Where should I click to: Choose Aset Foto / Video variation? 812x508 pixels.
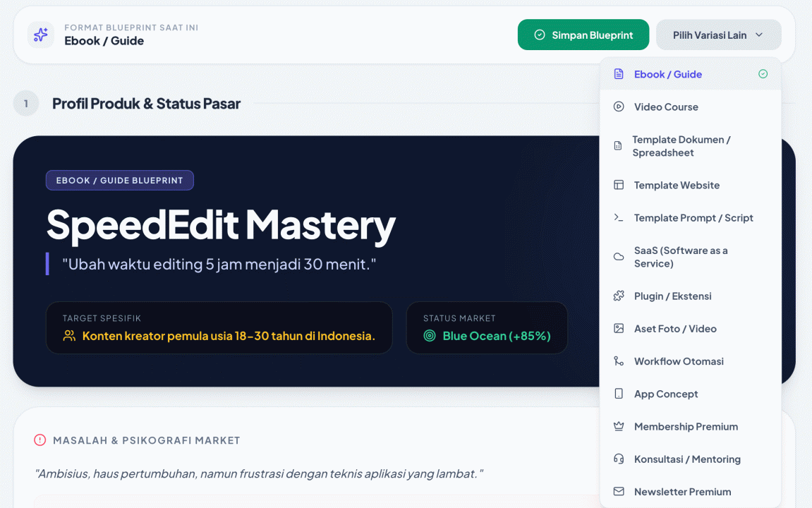click(x=690, y=328)
